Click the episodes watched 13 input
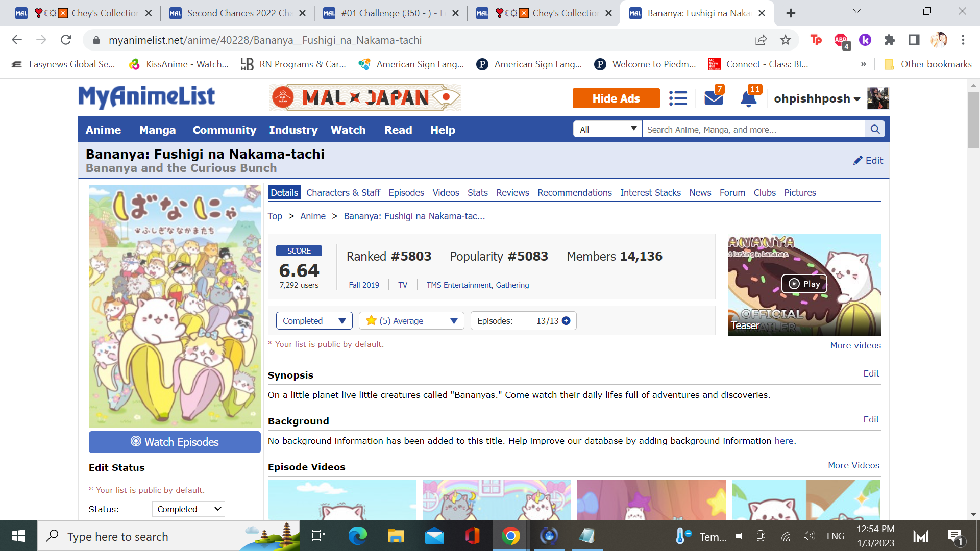 540,321
